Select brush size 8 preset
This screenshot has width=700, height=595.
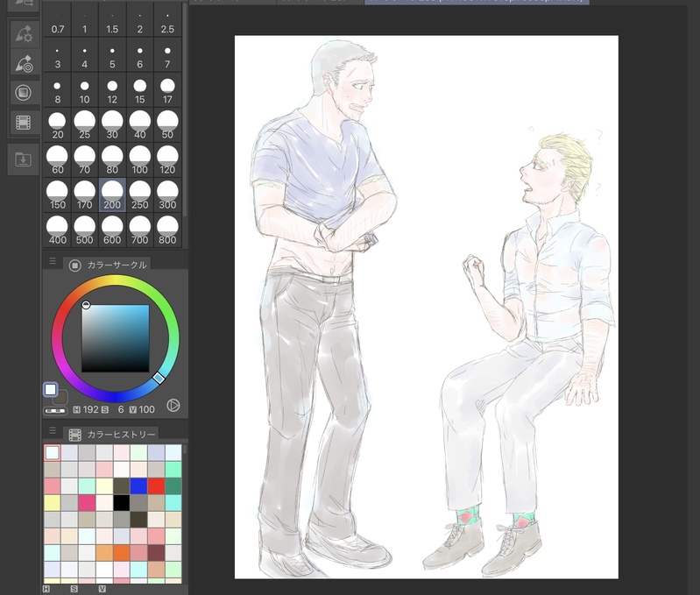point(57,90)
